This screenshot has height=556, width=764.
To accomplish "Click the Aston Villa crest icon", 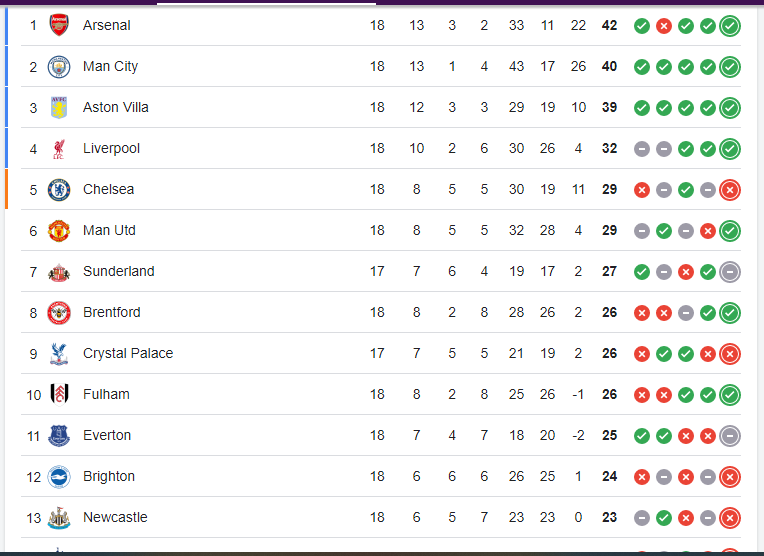I will coord(60,107).
